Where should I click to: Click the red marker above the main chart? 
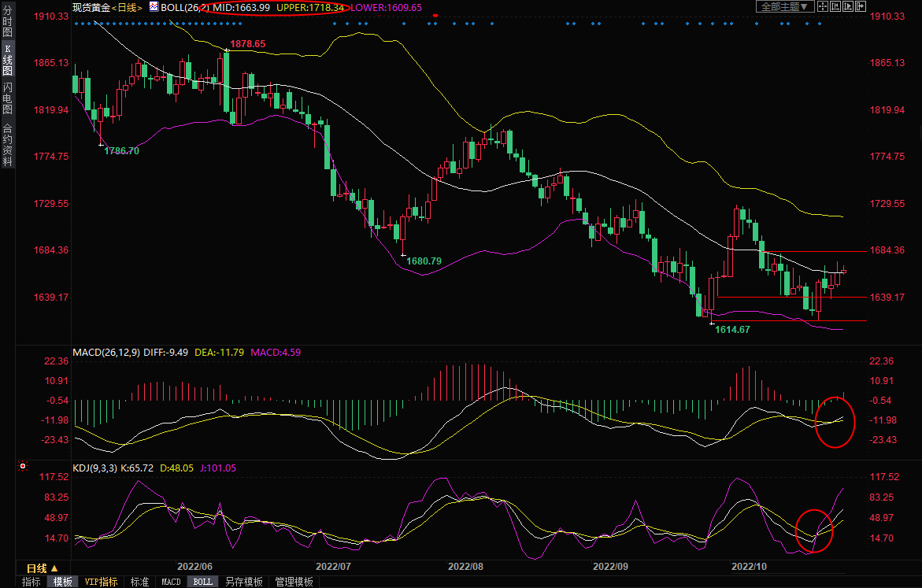[x=435, y=16]
